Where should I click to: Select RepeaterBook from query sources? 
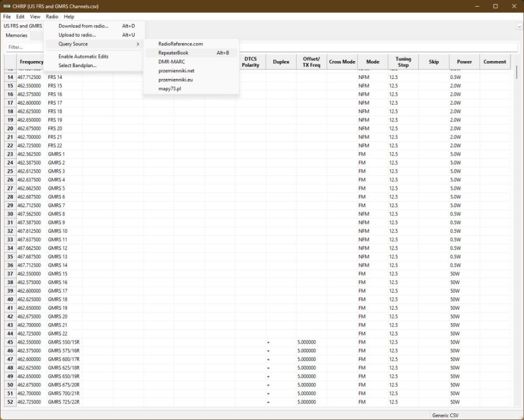coord(174,53)
